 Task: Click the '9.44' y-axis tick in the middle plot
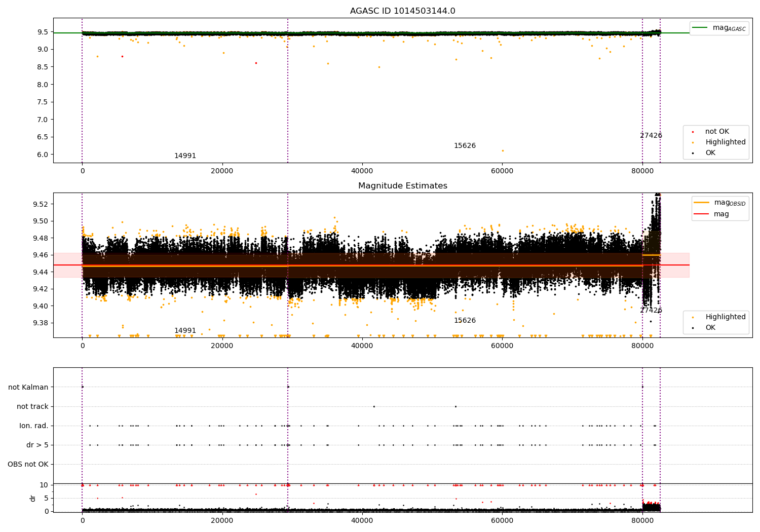pos(41,272)
